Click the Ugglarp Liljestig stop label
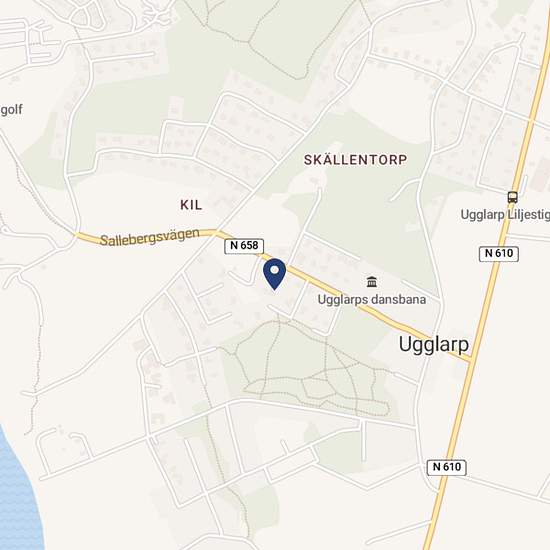 tap(505, 215)
